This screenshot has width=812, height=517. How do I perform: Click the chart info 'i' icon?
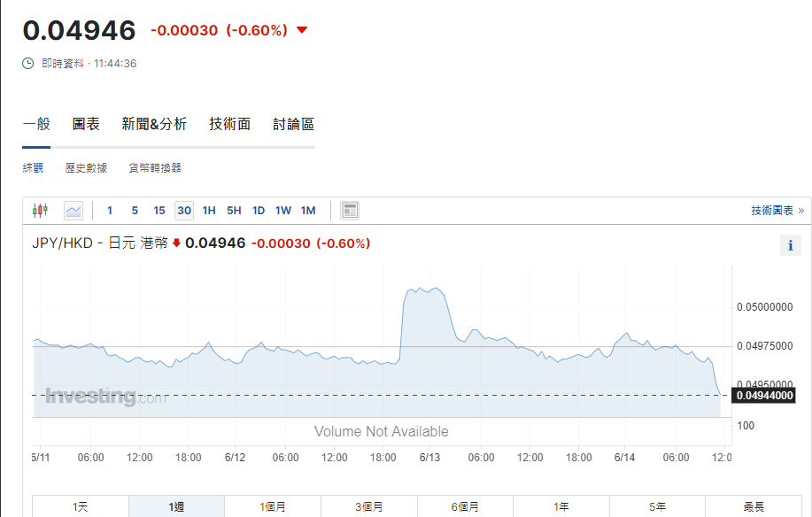pyautogui.click(x=791, y=246)
